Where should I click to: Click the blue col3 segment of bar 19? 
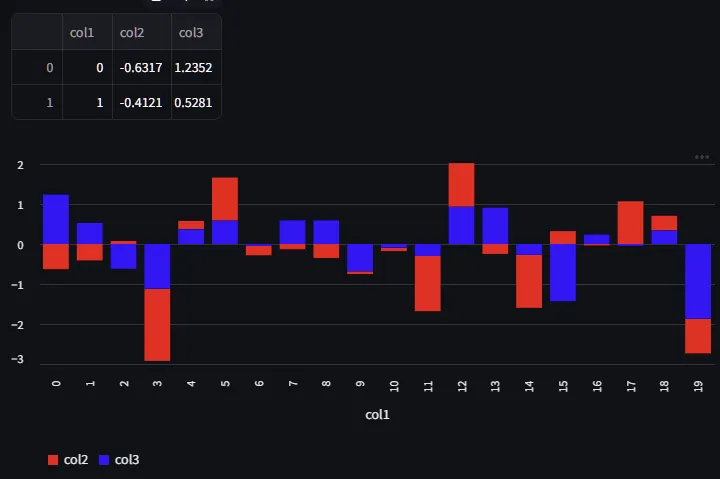pyautogui.click(x=698, y=282)
